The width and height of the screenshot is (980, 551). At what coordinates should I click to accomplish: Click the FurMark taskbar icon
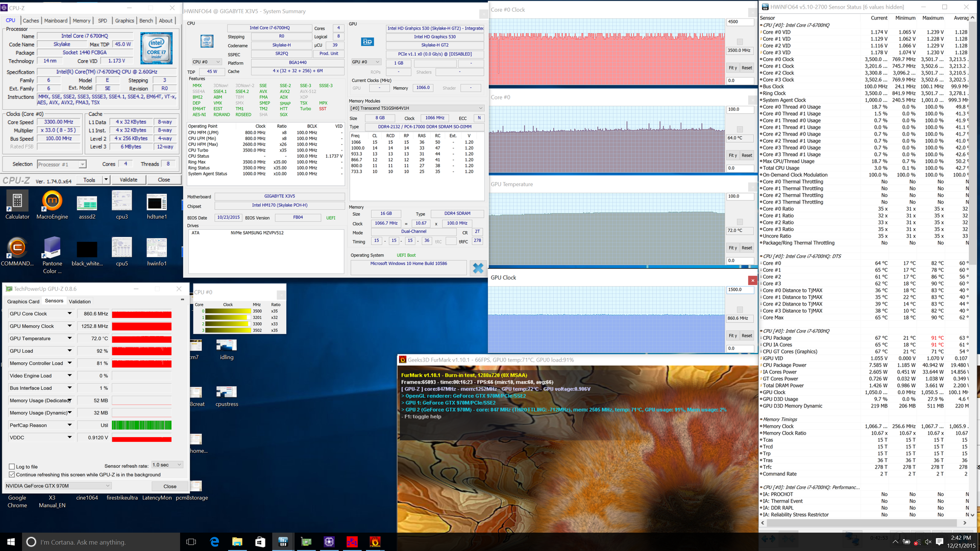point(375,542)
